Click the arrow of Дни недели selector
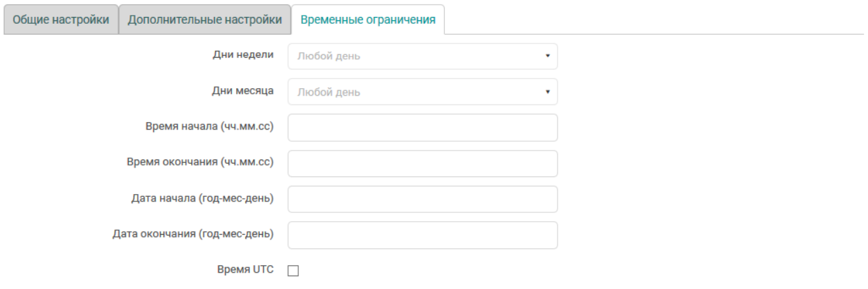 547,56
